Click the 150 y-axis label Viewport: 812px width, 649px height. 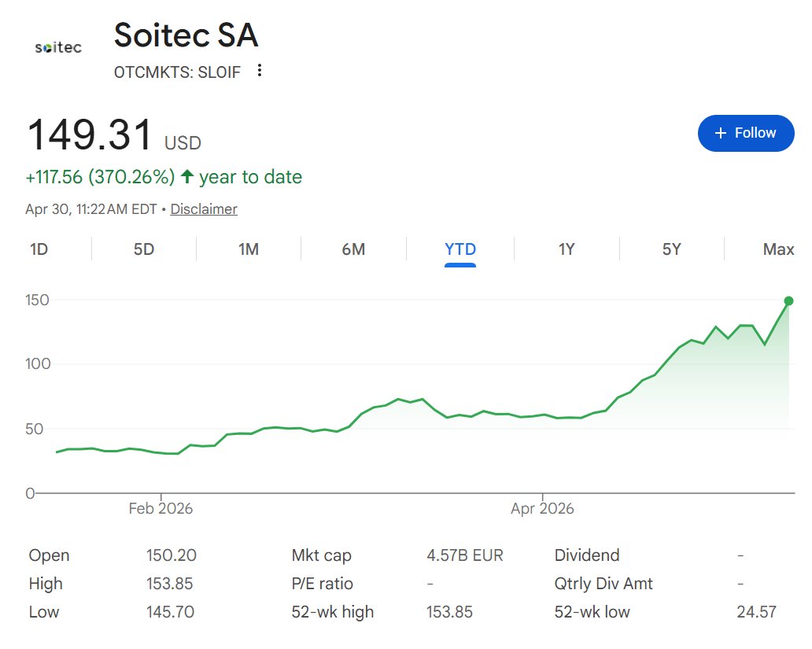[x=37, y=300]
